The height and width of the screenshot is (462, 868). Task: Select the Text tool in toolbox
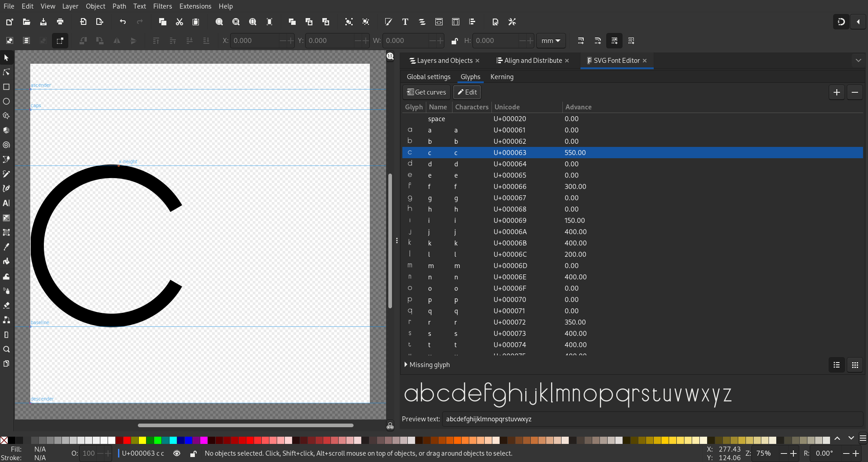[6, 203]
